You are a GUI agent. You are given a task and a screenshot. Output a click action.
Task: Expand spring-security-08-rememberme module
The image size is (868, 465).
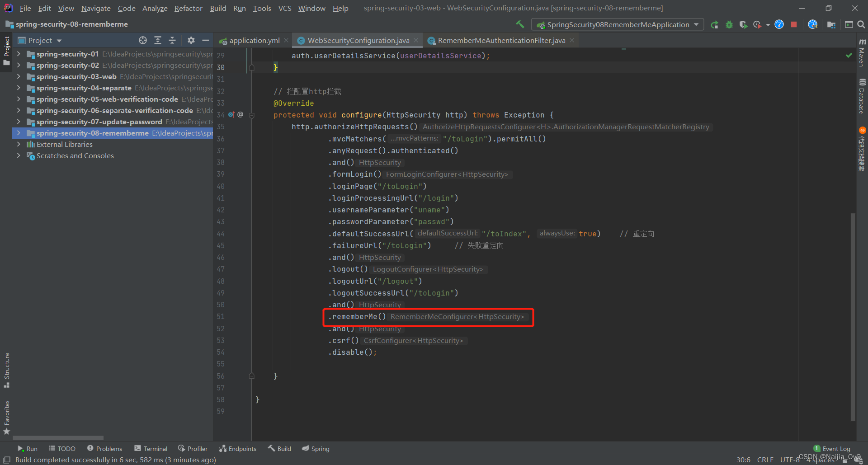(19, 133)
